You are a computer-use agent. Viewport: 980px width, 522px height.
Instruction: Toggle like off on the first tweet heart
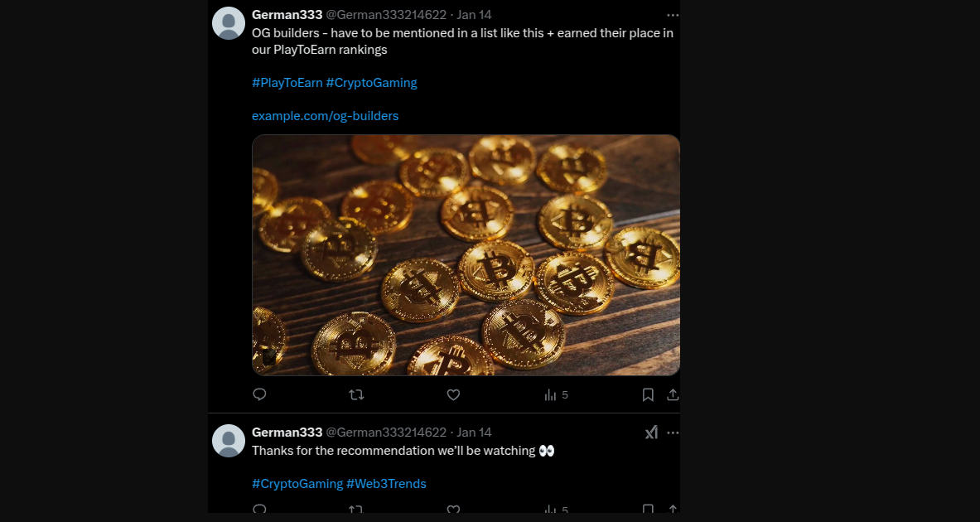(x=453, y=395)
